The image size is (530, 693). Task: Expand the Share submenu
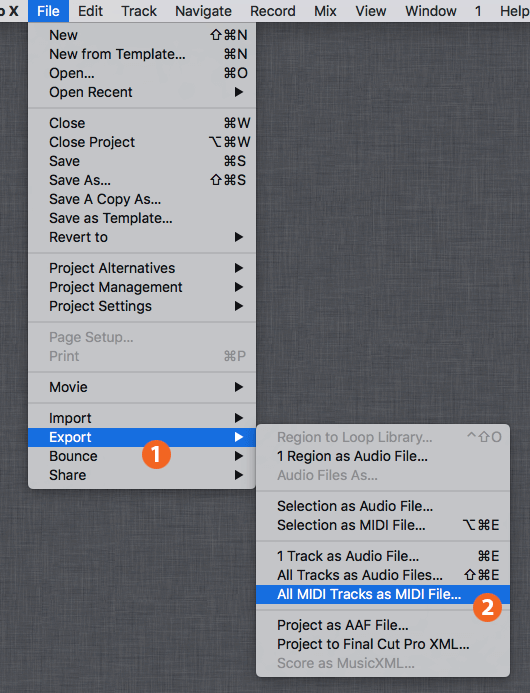(x=142, y=475)
